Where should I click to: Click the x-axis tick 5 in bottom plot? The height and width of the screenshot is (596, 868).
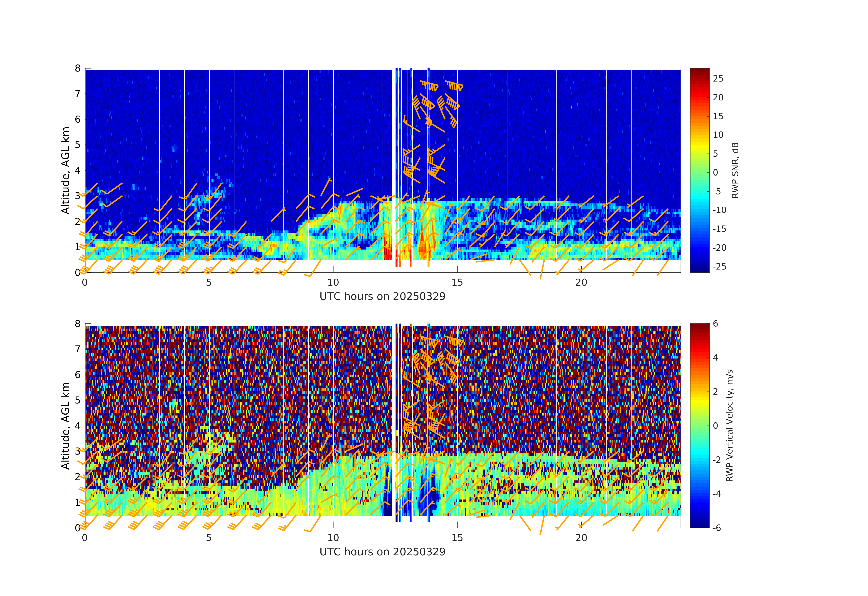point(209,538)
